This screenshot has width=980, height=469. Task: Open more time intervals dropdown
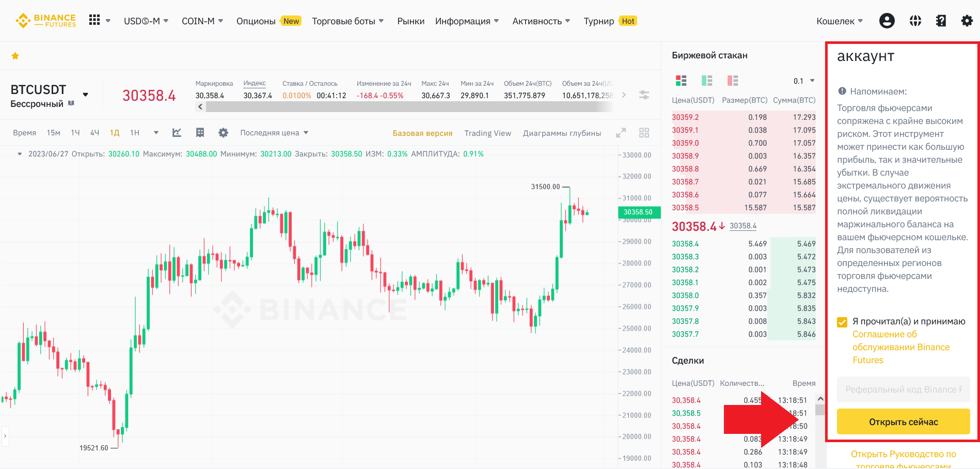coord(156,133)
